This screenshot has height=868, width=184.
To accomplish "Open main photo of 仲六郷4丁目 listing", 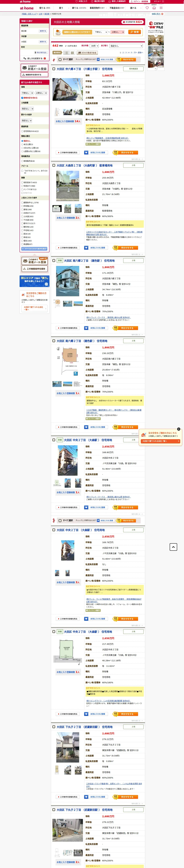I will point(68,89).
